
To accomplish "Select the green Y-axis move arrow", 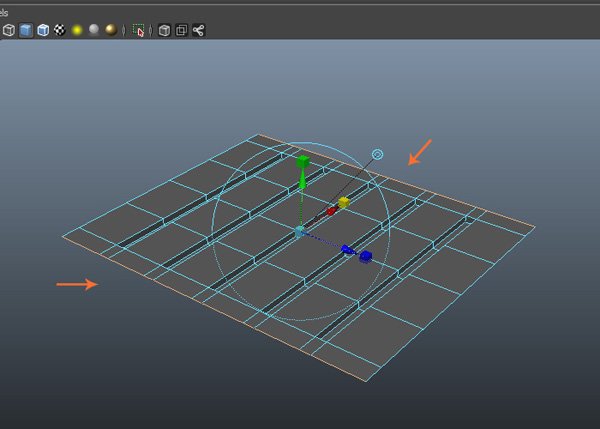I will click(302, 179).
